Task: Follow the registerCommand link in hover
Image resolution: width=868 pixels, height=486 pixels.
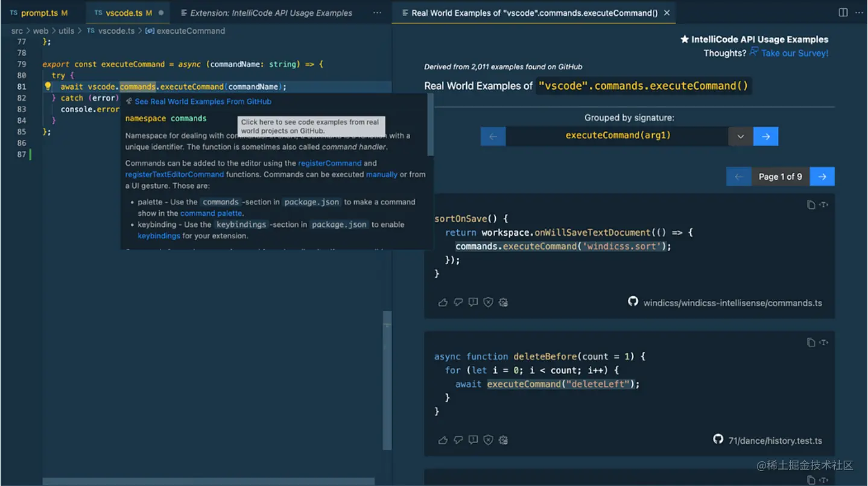Action: point(329,163)
